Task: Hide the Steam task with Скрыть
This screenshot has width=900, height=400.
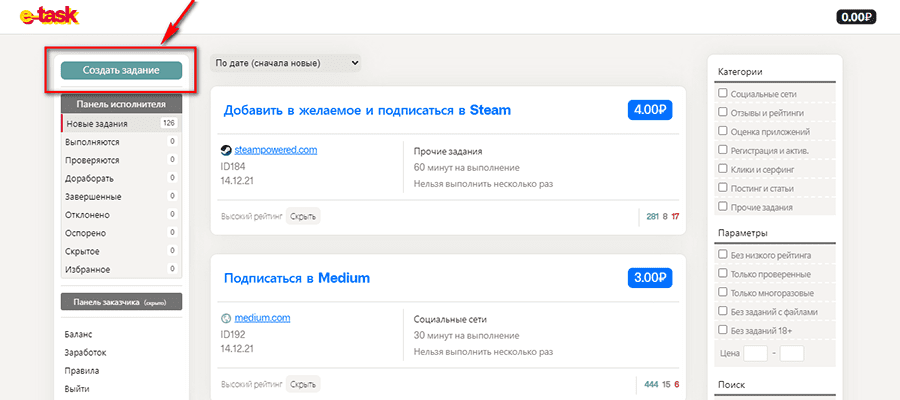Action: pos(303,215)
